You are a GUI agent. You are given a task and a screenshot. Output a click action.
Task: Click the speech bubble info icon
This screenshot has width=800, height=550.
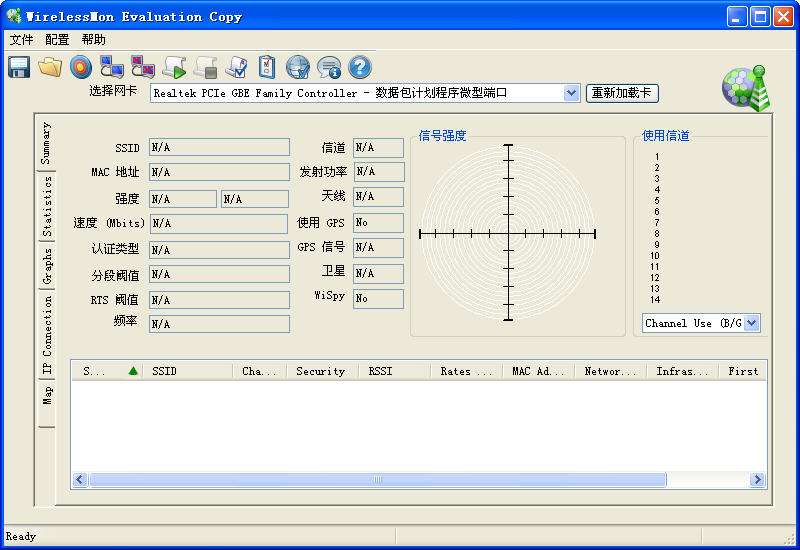pyautogui.click(x=328, y=67)
